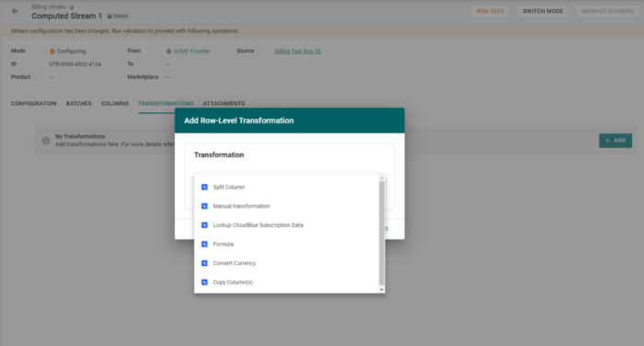The width and height of the screenshot is (644, 346).
Task: Open the Attachments tab
Action: [224, 104]
